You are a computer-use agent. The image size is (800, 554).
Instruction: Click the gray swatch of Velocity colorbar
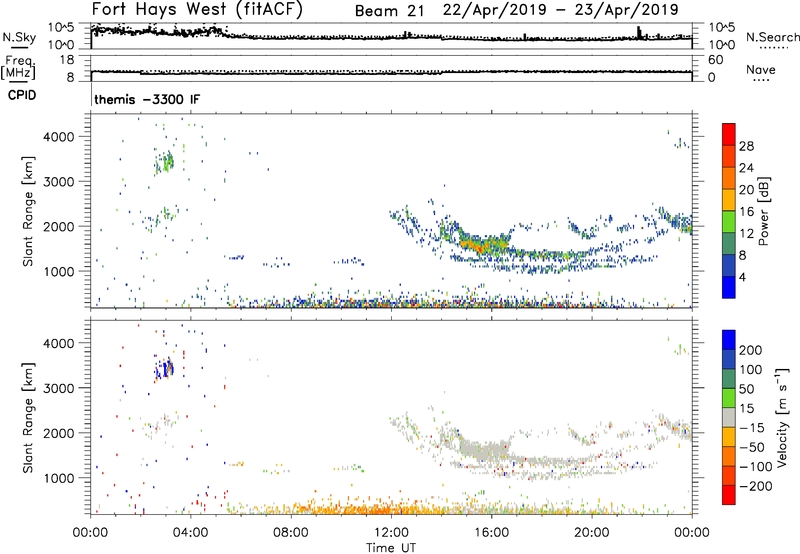coord(729,417)
